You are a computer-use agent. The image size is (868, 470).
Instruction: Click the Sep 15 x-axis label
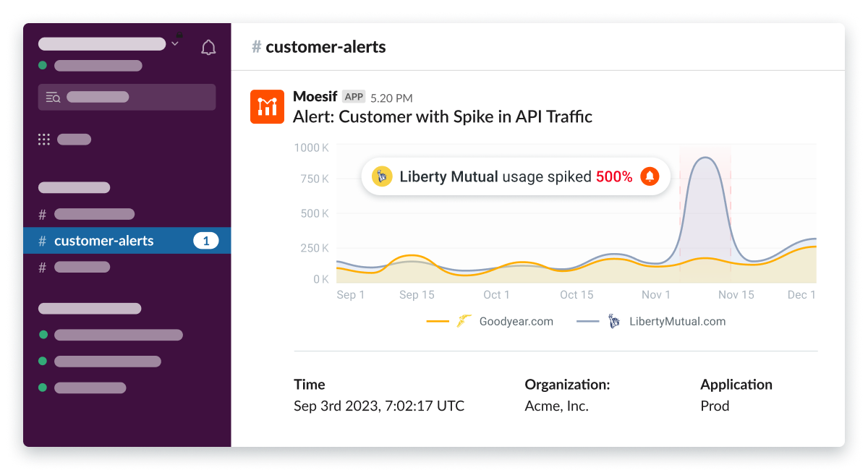417,295
